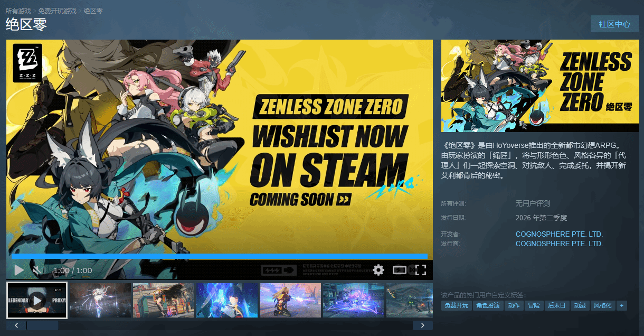
Task: Click the 发行日期 label
Action: coord(453,218)
